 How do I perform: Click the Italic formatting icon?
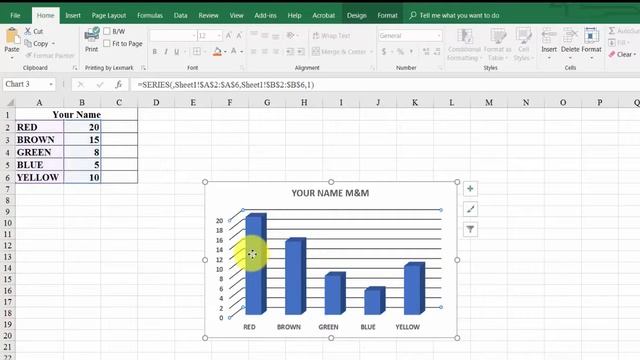tap(166, 52)
